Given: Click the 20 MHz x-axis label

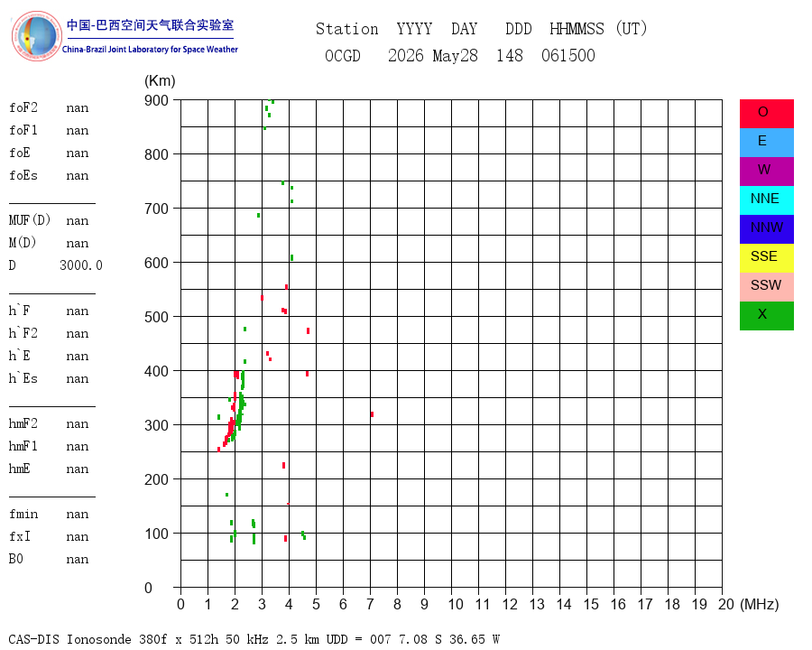Looking at the screenshot, I should (x=726, y=604).
